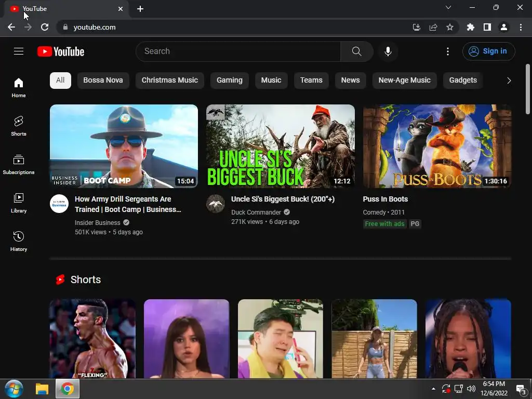The height and width of the screenshot is (399, 532).
Task: Select the All filter chip
Action: point(60,81)
